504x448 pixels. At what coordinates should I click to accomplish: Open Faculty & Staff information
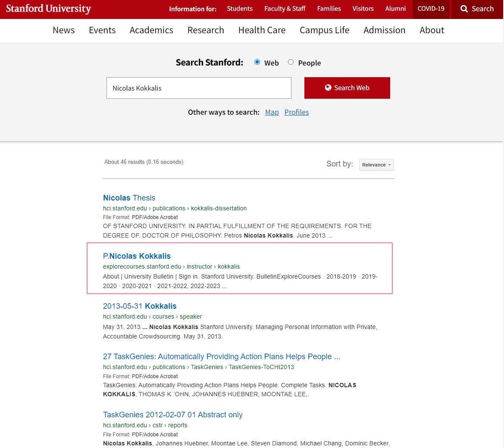click(285, 9)
